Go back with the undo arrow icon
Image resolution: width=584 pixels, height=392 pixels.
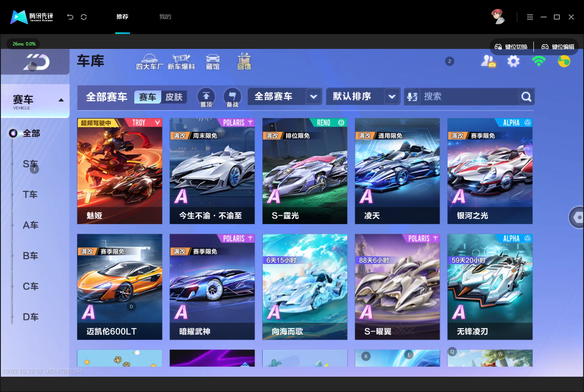(x=70, y=17)
